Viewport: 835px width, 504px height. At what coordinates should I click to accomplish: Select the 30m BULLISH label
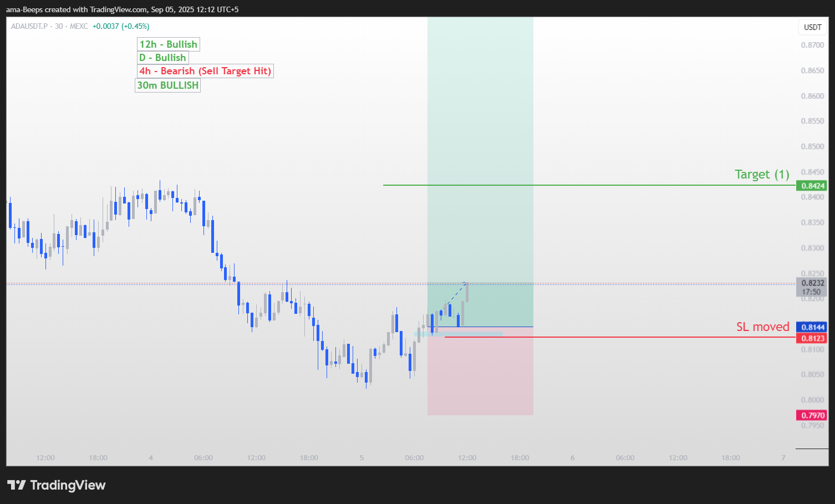(168, 85)
